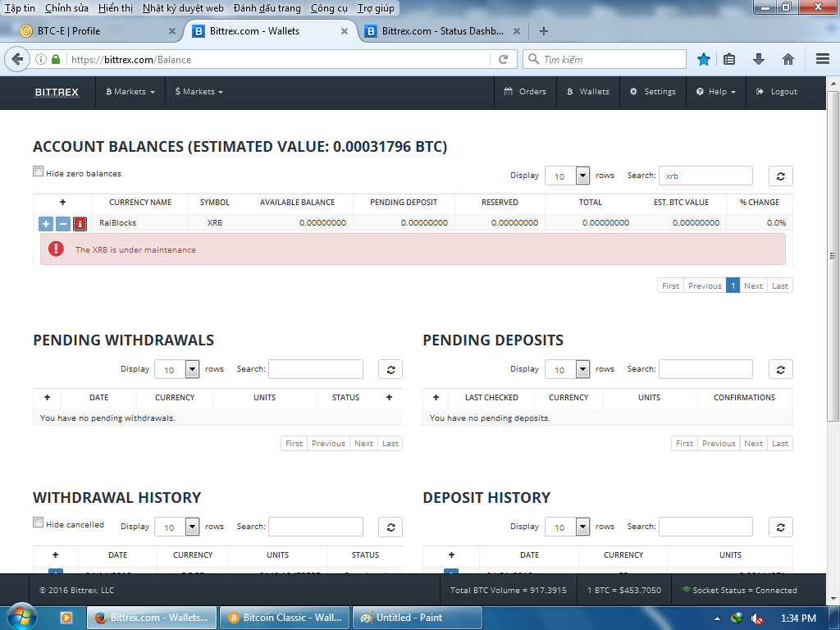Refresh the withdrawal history table
Image resolution: width=840 pixels, height=630 pixels.
(x=390, y=527)
